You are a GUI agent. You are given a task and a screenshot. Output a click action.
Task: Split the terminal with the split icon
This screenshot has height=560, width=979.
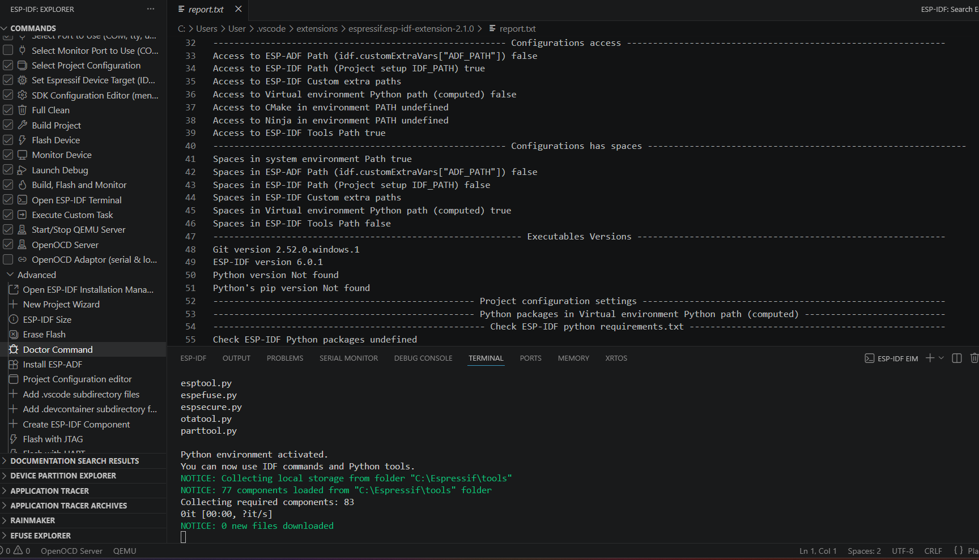(957, 358)
